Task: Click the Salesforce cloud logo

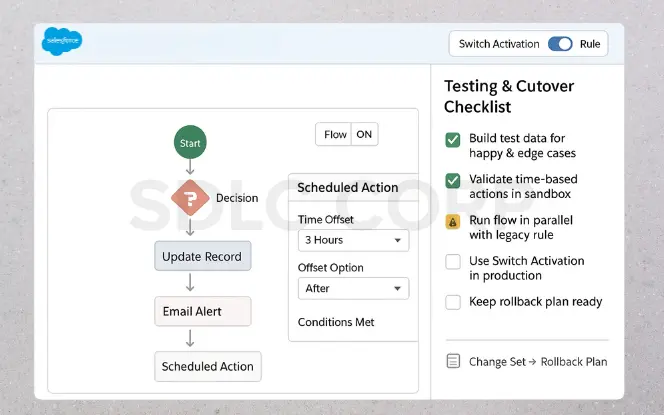Action: pos(63,42)
